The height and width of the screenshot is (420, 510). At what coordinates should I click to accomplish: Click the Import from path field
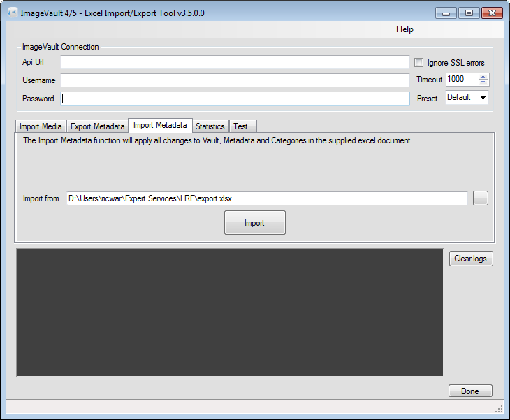pyautogui.click(x=267, y=198)
